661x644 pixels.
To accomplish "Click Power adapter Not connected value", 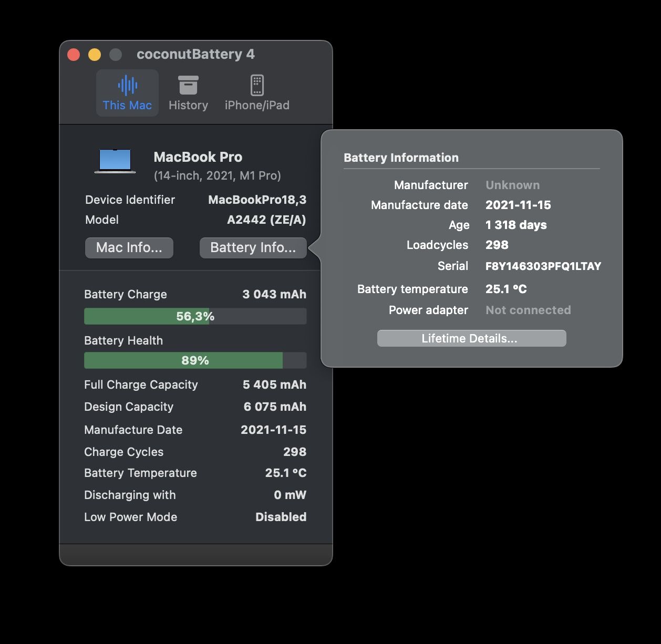I will 528,310.
